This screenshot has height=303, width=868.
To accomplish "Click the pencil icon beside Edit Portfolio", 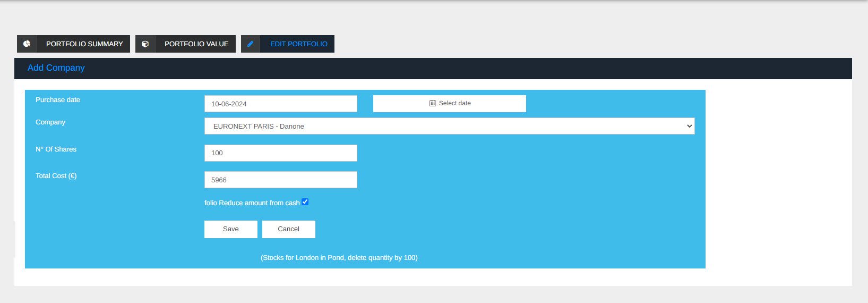I will pos(251,44).
